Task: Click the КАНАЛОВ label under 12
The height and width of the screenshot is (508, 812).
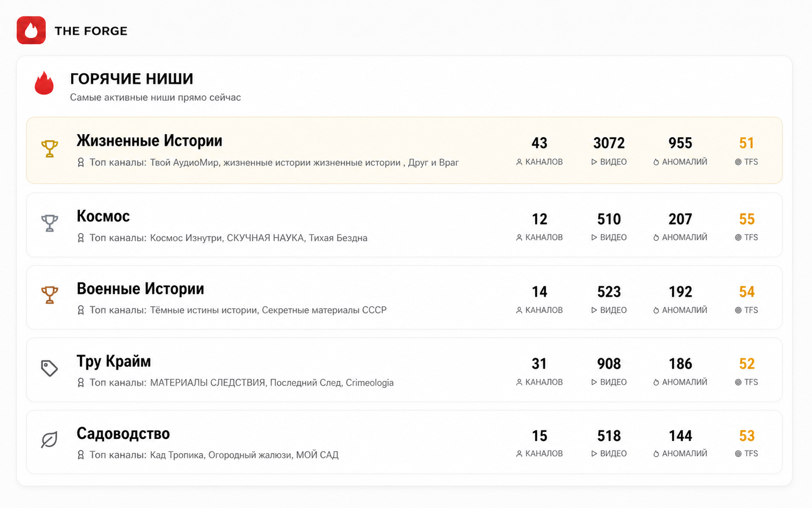Action: tap(544, 237)
